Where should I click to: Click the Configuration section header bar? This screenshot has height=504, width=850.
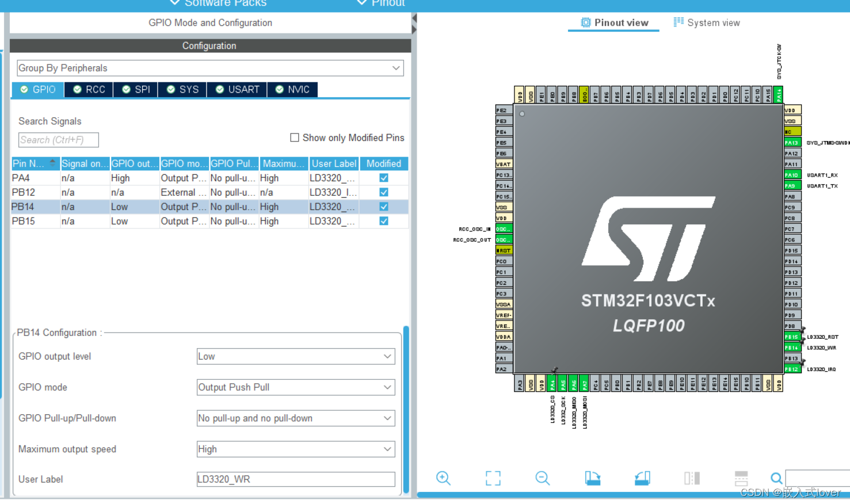pyautogui.click(x=210, y=45)
